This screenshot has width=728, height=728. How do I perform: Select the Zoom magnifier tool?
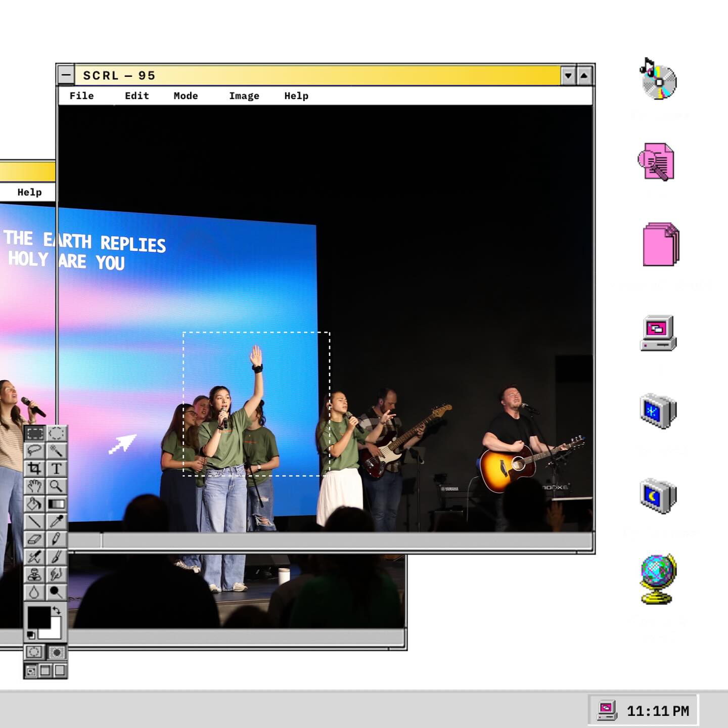click(x=57, y=486)
